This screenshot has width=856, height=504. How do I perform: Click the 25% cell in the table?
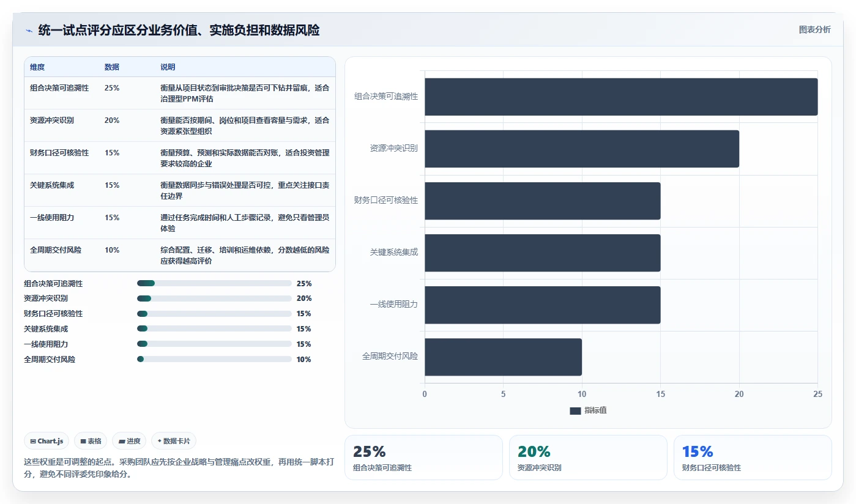112,88
